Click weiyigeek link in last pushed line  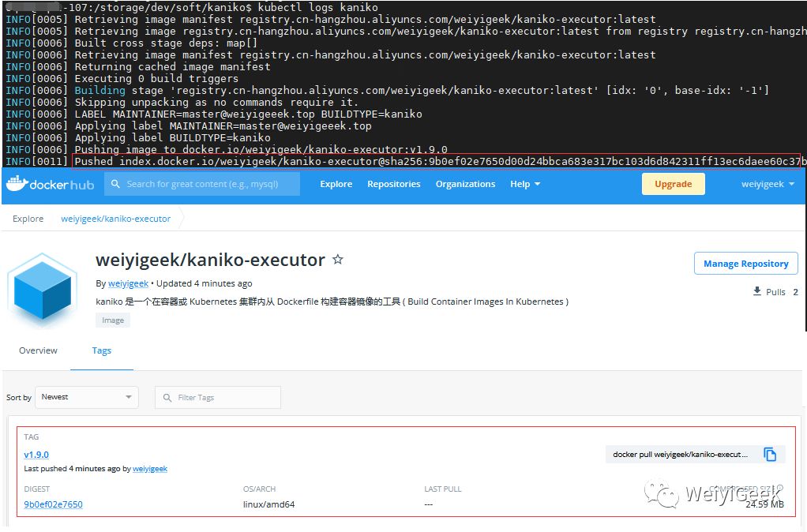coord(150,469)
